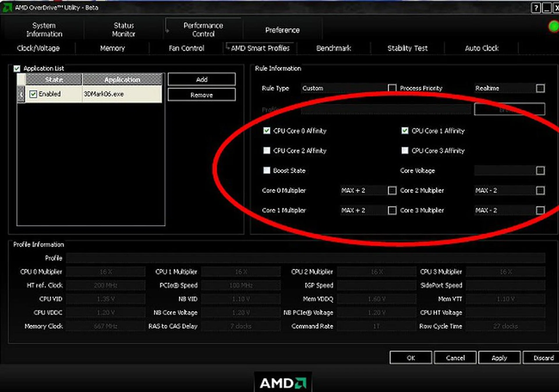Enable the Realtime checkbox
The height and width of the screenshot is (392, 559).
click(x=540, y=88)
